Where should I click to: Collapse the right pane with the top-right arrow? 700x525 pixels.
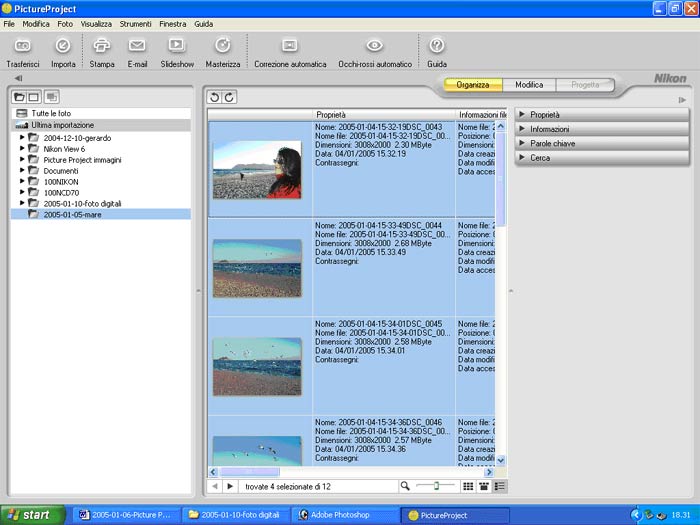tap(682, 100)
